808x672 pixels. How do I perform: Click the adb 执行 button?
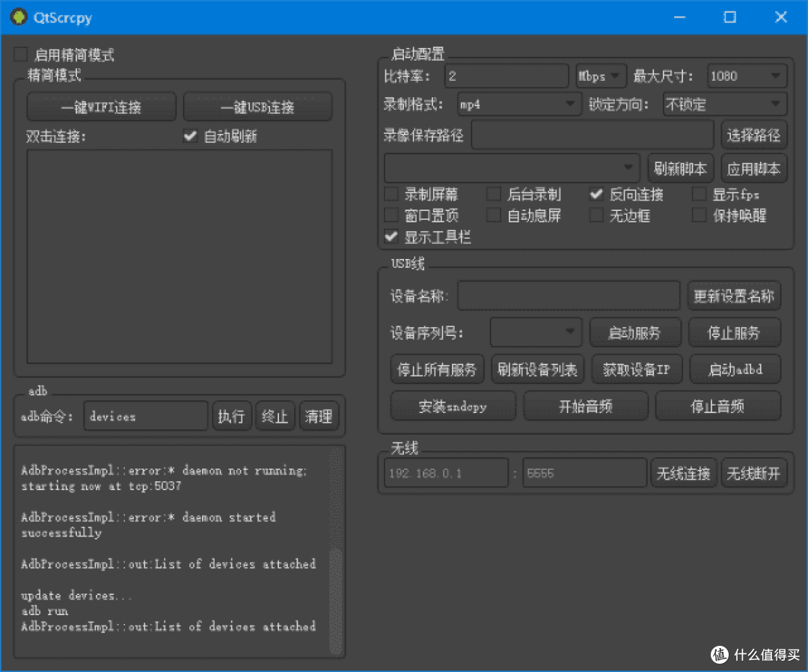(x=232, y=416)
